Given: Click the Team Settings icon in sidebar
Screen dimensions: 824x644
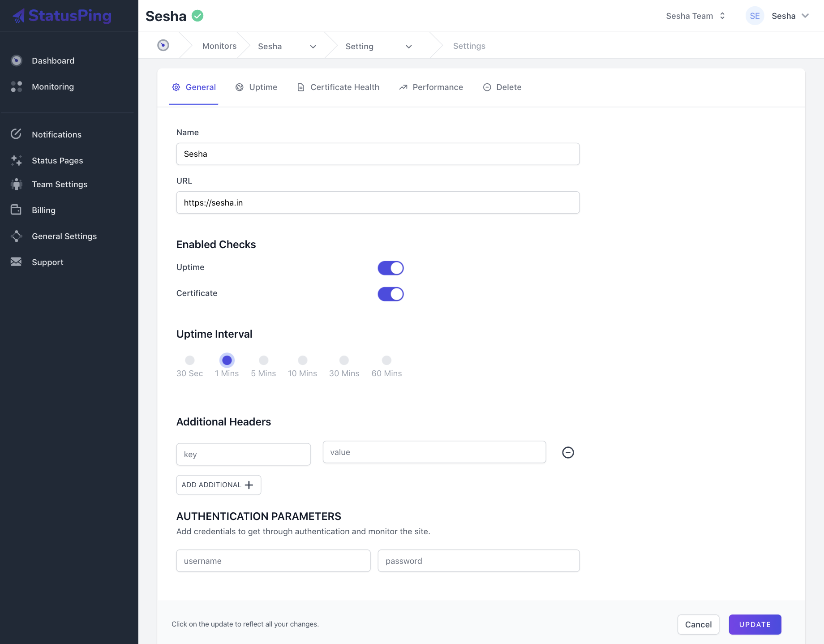Looking at the screenshot, I should click(17, 184).
